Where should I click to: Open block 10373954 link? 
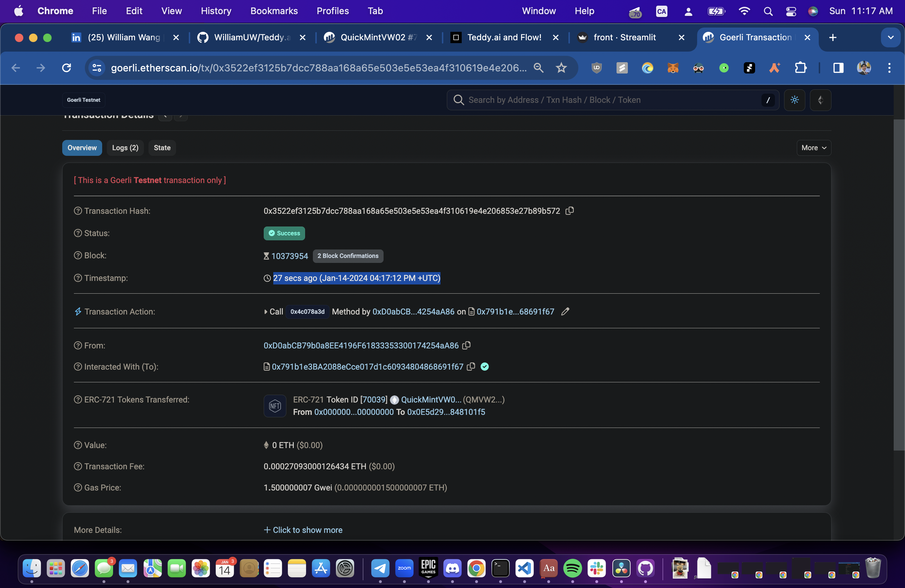point(290,256)
